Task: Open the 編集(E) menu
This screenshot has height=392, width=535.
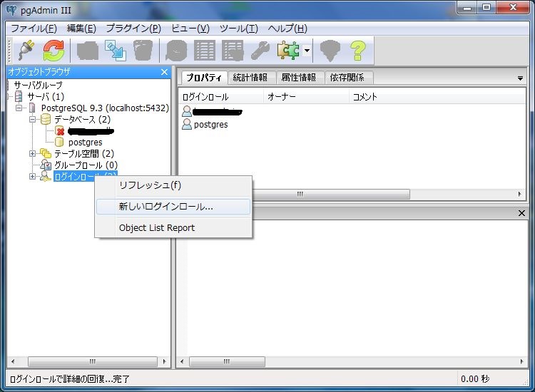Action: (x=81, y=29)
